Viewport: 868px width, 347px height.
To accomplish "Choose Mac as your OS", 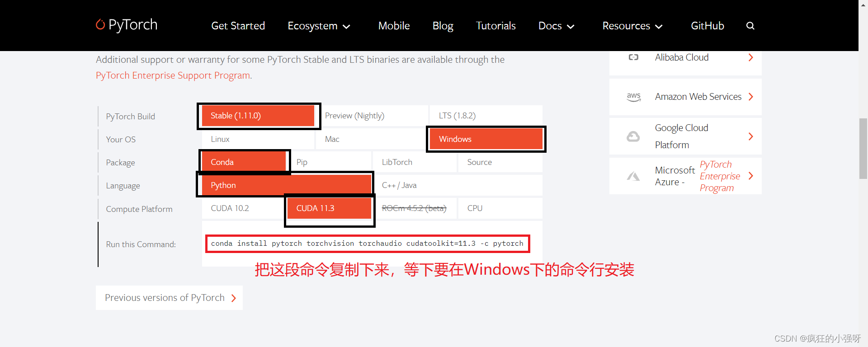I will (x=372, y=139).
